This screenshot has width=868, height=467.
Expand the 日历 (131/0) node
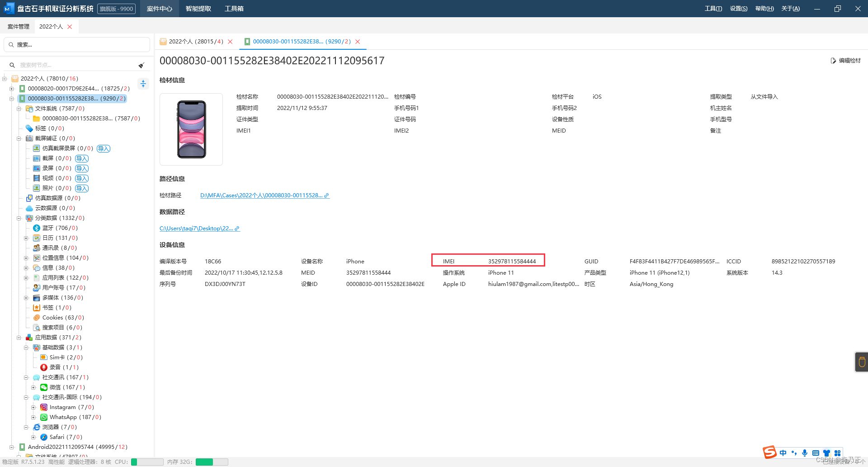(26, 238)
